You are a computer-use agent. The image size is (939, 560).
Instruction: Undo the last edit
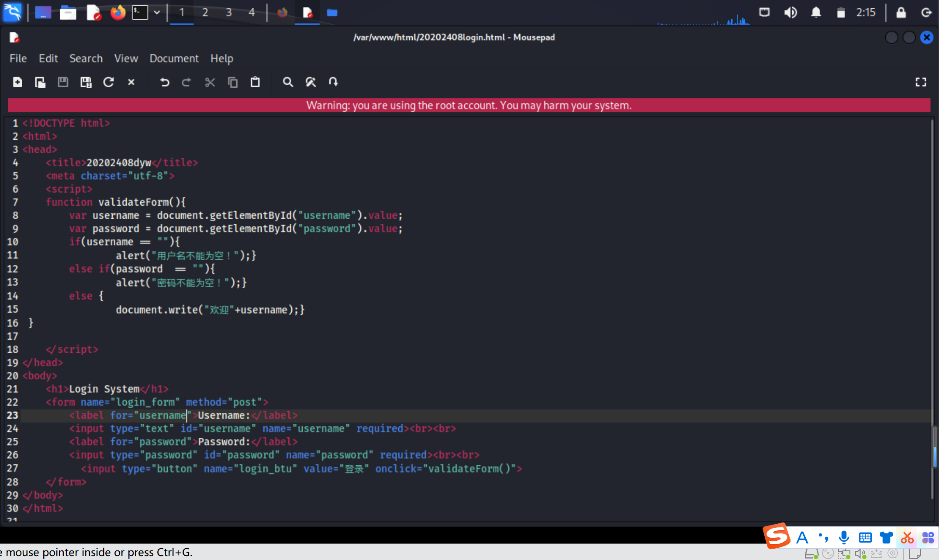(x=165, y=82)
